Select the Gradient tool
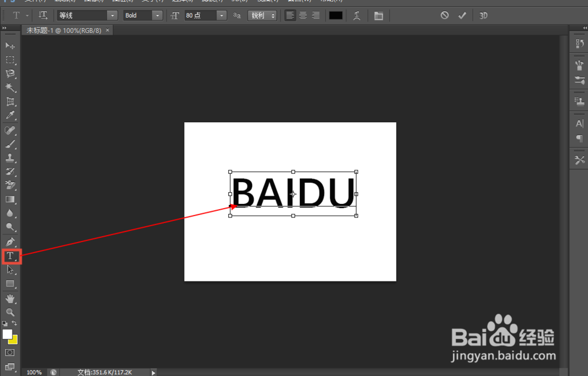 coord(10,199)
